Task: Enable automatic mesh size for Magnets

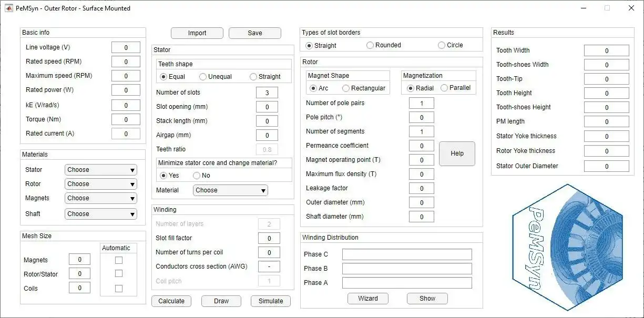Action: [x=119, y=260]
